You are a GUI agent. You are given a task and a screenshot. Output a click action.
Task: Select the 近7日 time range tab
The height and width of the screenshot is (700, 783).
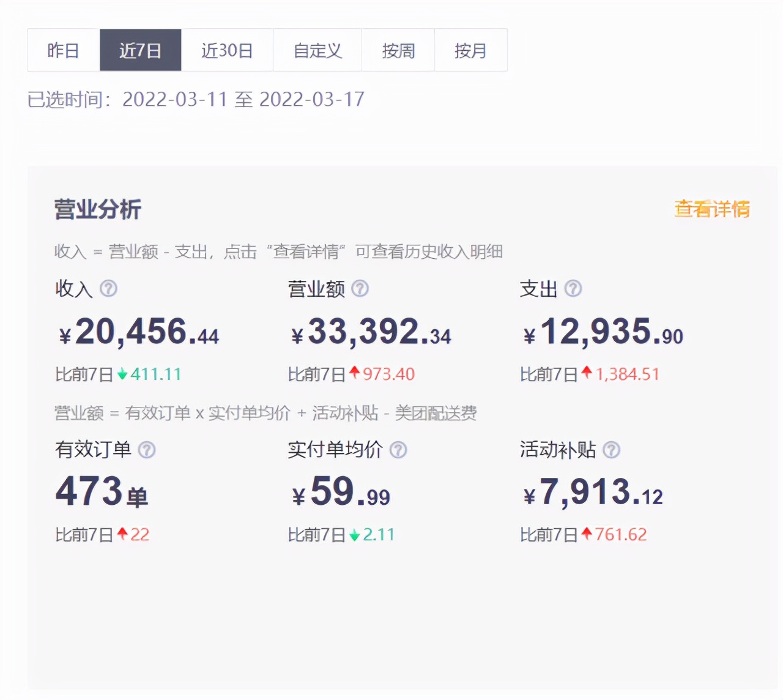click(x=141, y=50)
